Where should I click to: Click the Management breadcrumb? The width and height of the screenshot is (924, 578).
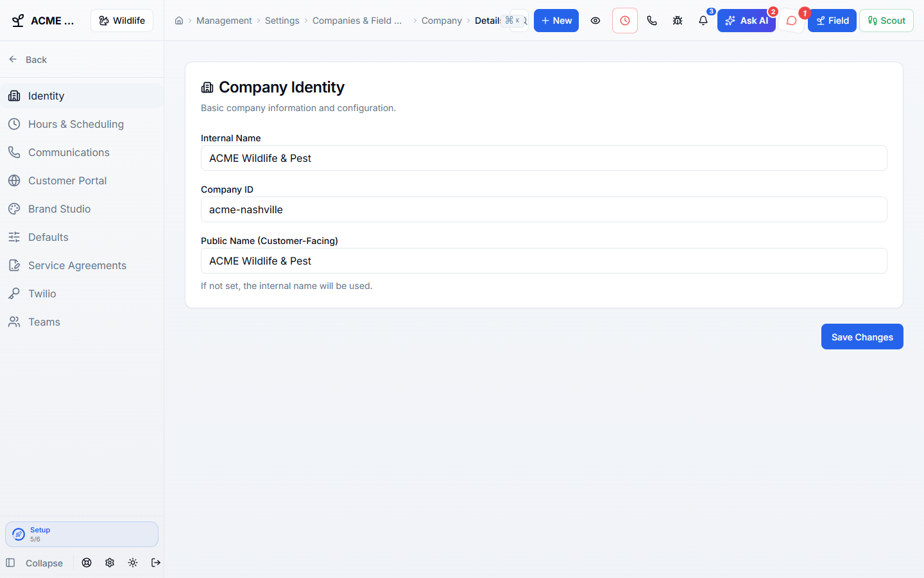[224, 21]
